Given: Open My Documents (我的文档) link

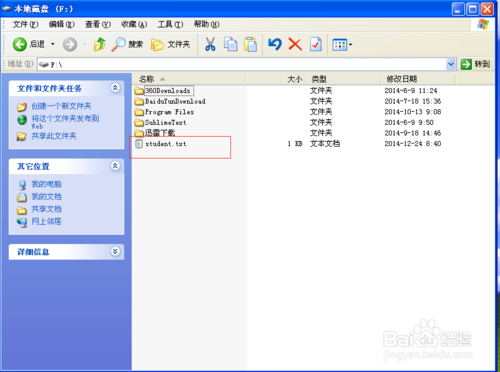Looking at the screenshot, I should click(46, 197).
